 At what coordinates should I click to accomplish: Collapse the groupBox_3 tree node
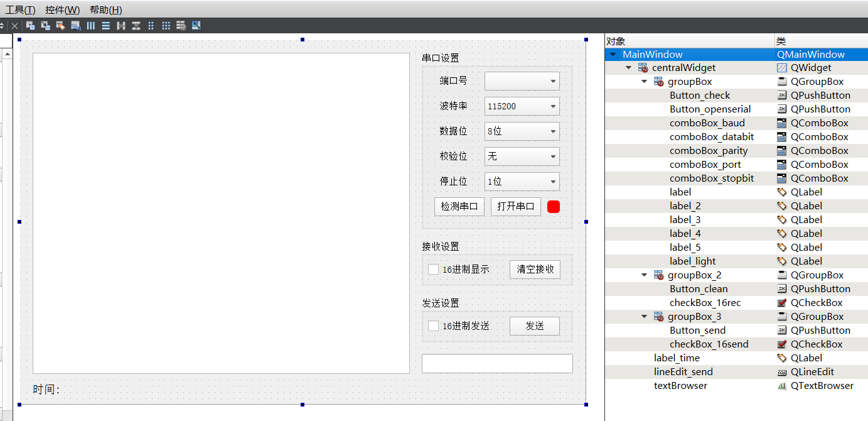644,317
